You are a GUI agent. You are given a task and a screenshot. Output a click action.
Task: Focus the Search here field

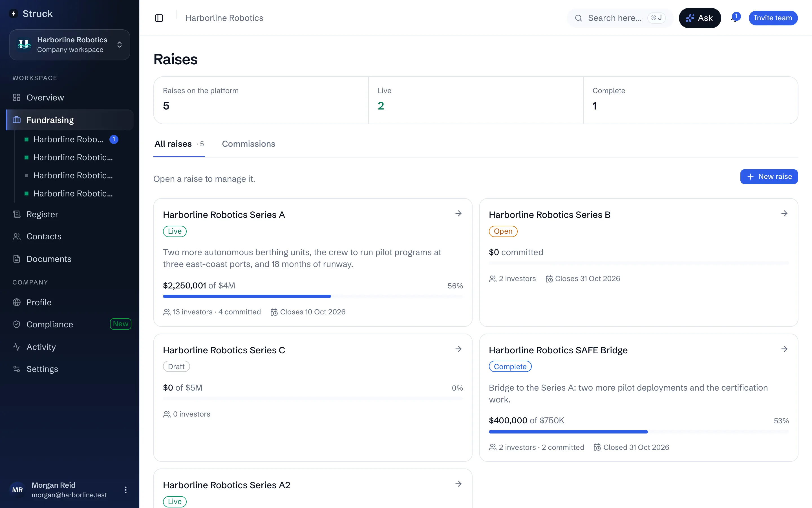click(x=620, y=18)
